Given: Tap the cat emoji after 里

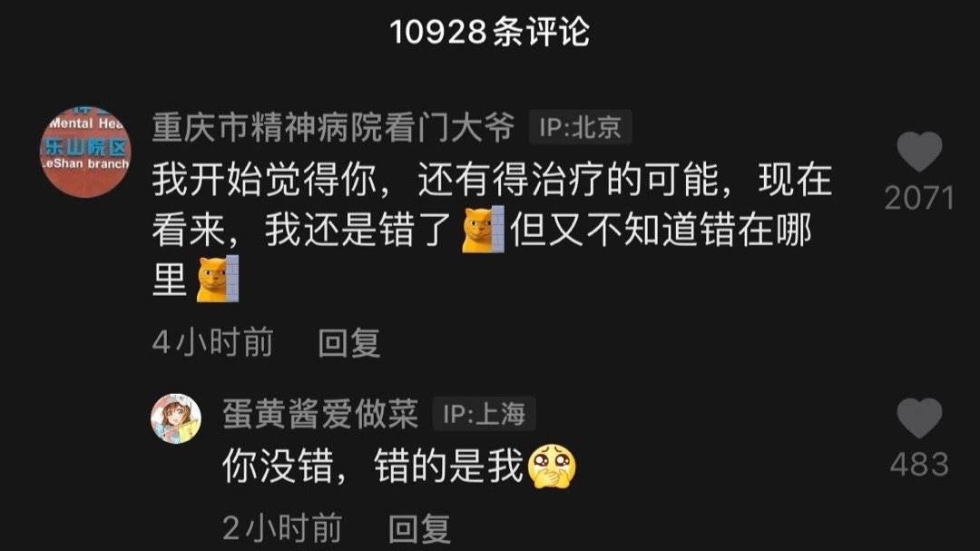Looking at the screenshot, I should (218, 279).
